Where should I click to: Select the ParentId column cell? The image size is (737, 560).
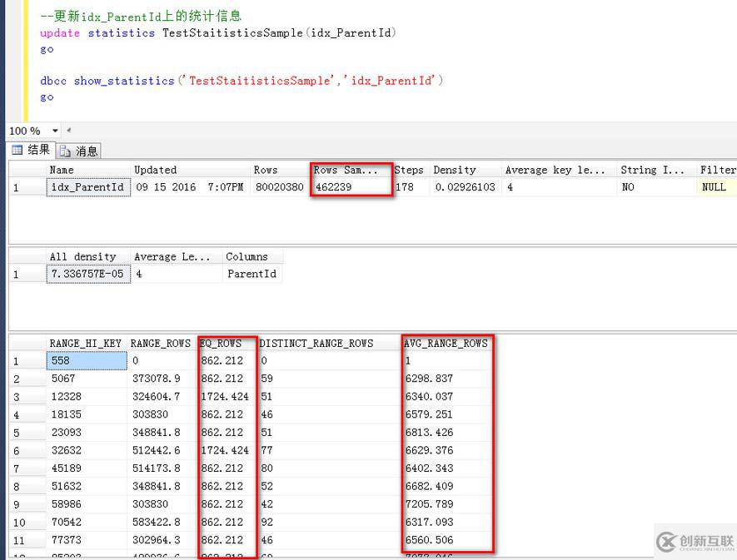[252, 274]
